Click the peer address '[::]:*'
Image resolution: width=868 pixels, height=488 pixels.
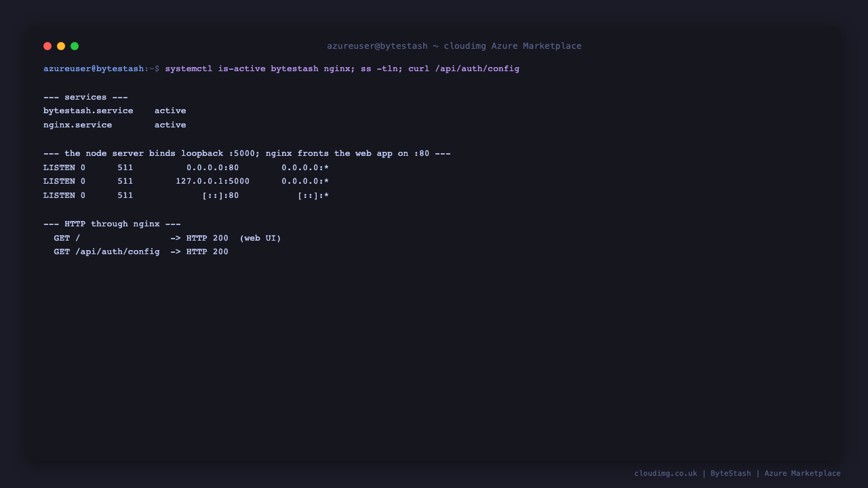pyautogui.click(x=313, y=195)
